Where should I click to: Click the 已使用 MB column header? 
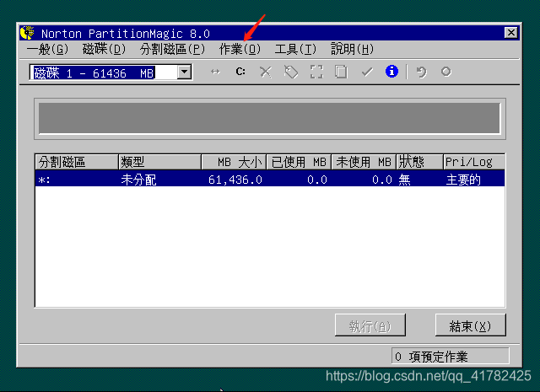click(x=299, y=162)
